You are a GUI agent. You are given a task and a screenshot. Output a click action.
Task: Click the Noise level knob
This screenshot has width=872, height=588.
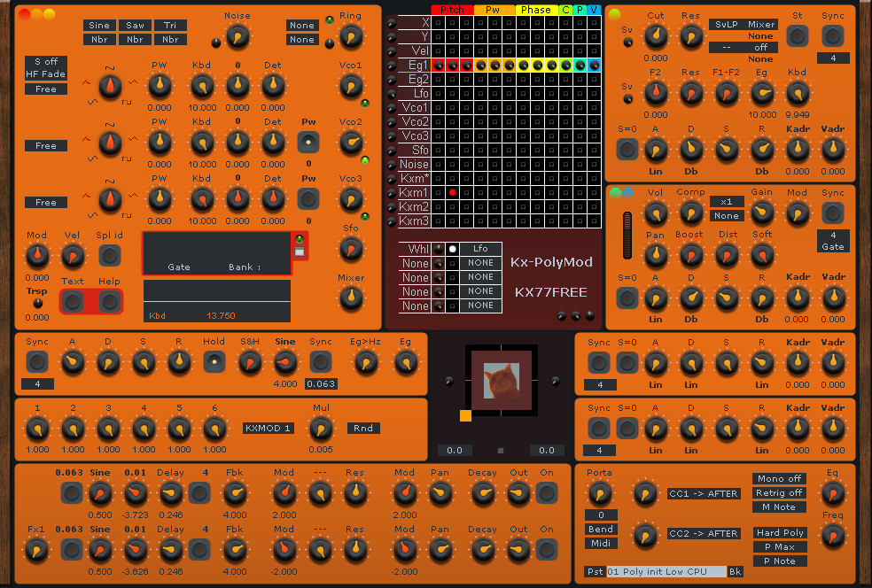pyautogui.click(x=237, y=35)
